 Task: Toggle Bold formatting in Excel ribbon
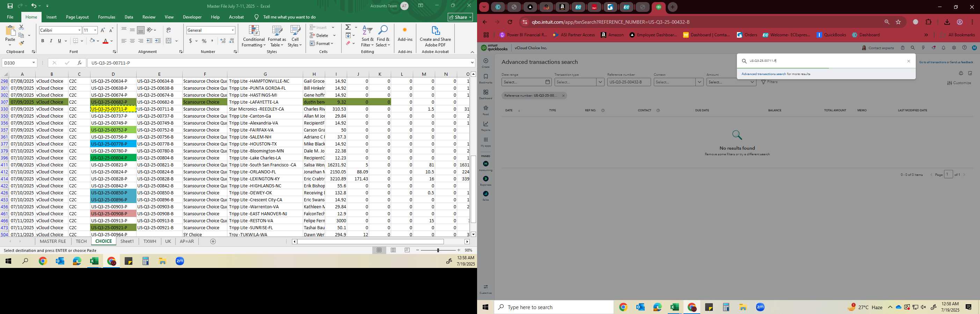[x=43, y=41]
